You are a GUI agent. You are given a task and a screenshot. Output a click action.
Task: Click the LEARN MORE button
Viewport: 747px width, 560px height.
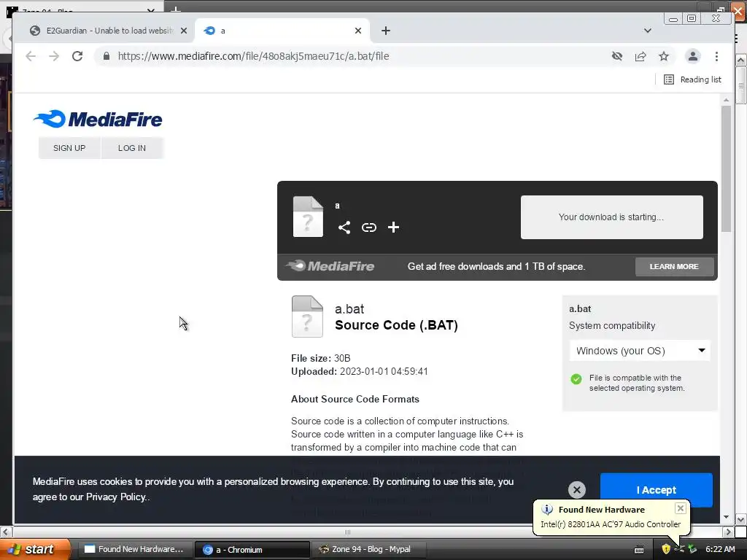674,267
